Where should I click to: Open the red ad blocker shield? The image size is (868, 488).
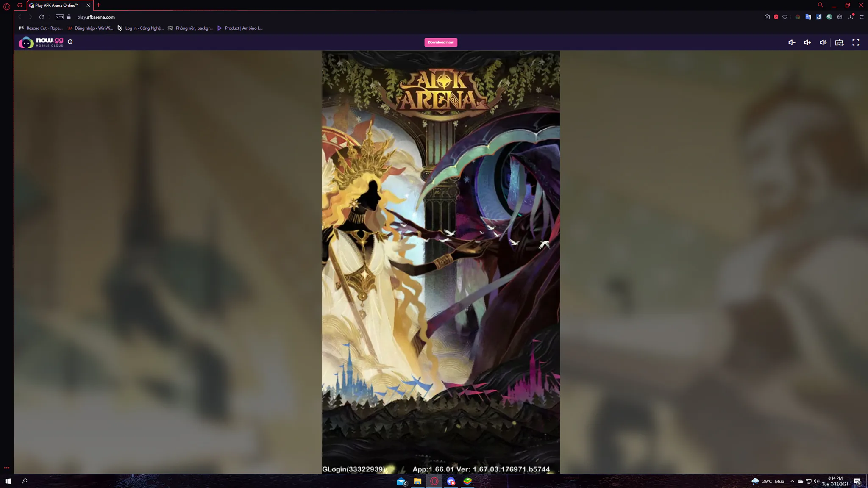click(776, 17)
